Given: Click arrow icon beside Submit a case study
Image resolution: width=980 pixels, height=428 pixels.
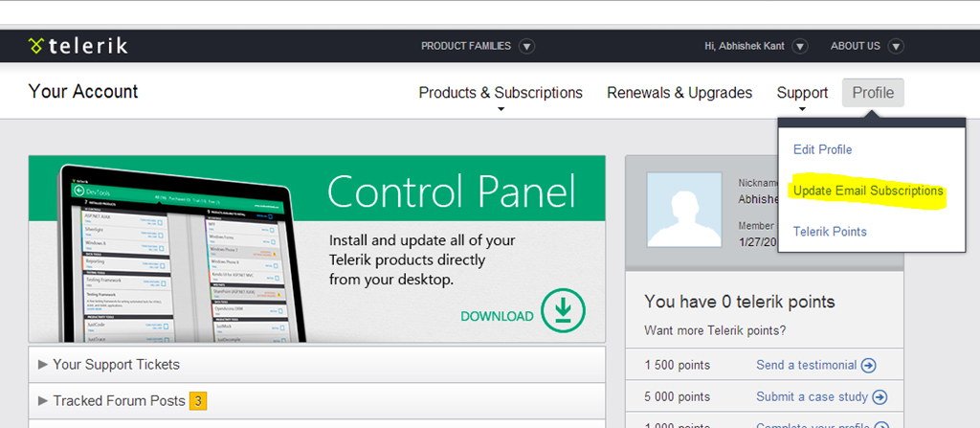Looking at the screenshot, I should pos(880,396).
